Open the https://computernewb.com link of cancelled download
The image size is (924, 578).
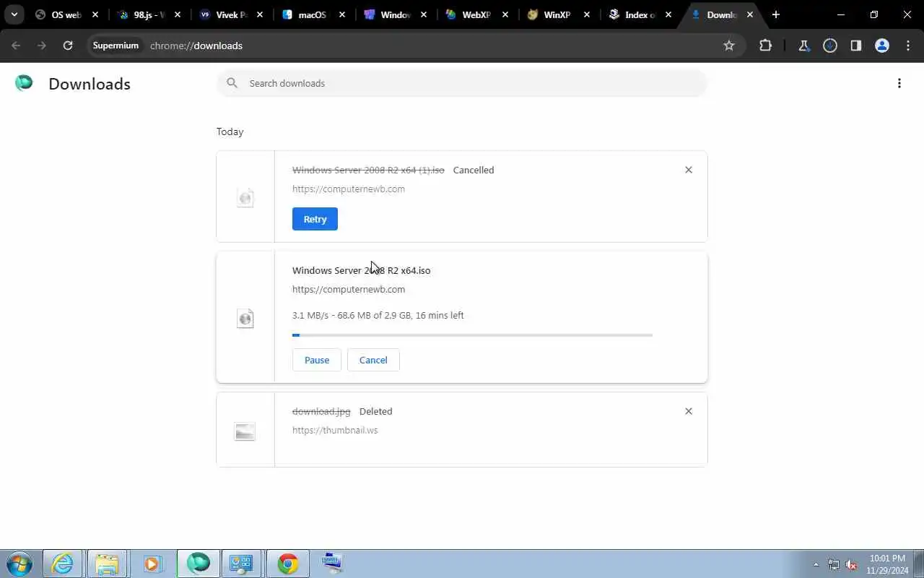349,189
